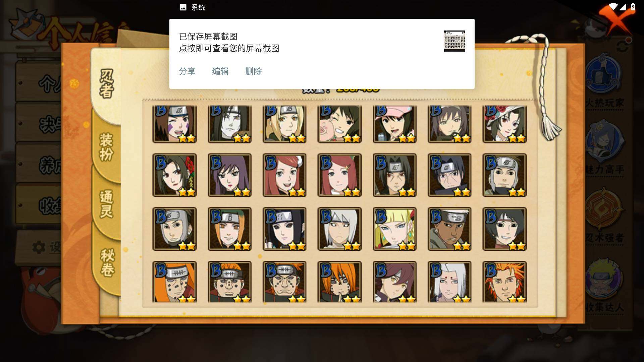Select the pink-cap girl ninja portrait
This screenshot has width=644, height=362.
point(394,124)
